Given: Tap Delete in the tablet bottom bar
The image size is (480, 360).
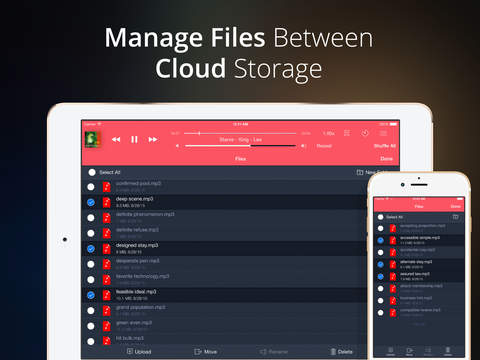Looking at the screenshot, I should tap(341, 351).
